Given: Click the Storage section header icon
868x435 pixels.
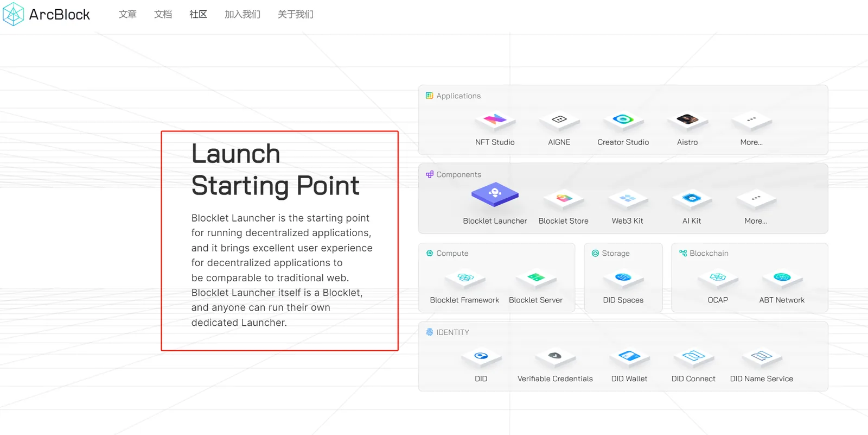Looking at the screenshot, I should tap(595, 253).
